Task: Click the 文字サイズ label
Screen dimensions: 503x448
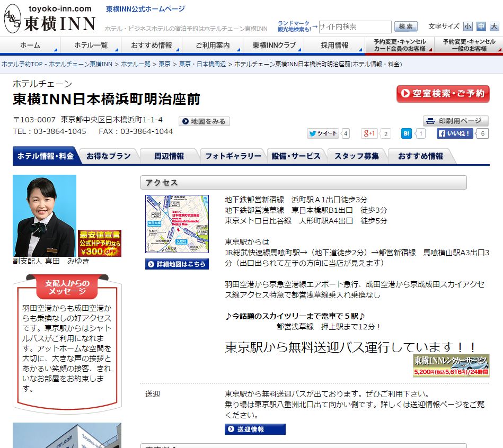Action: click(444, 26)
